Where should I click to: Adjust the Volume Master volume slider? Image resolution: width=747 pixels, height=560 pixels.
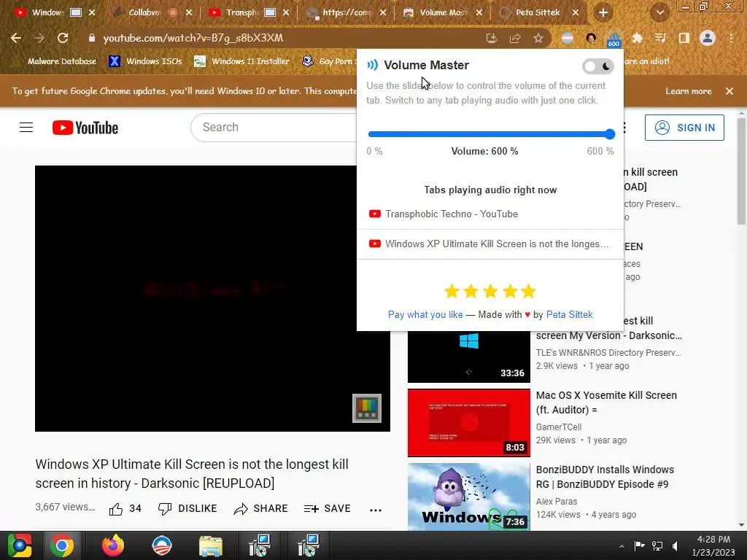[491, 134]
